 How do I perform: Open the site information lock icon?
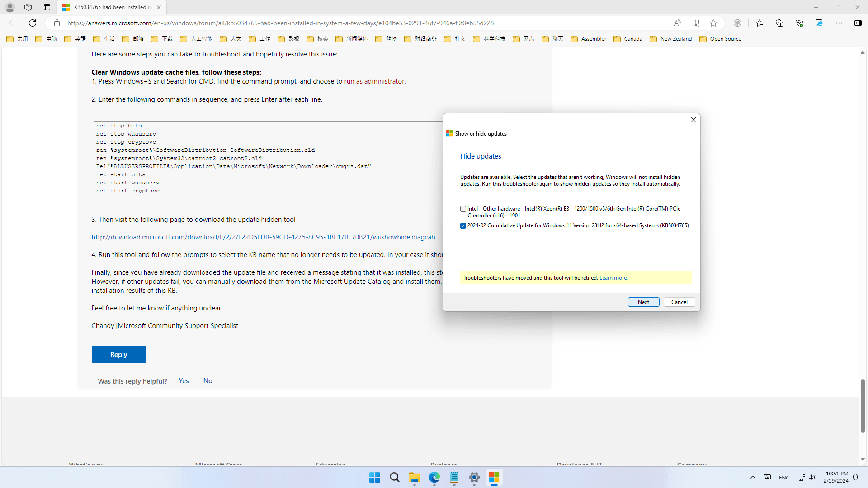pyautogui.click(x=57, y=23)
